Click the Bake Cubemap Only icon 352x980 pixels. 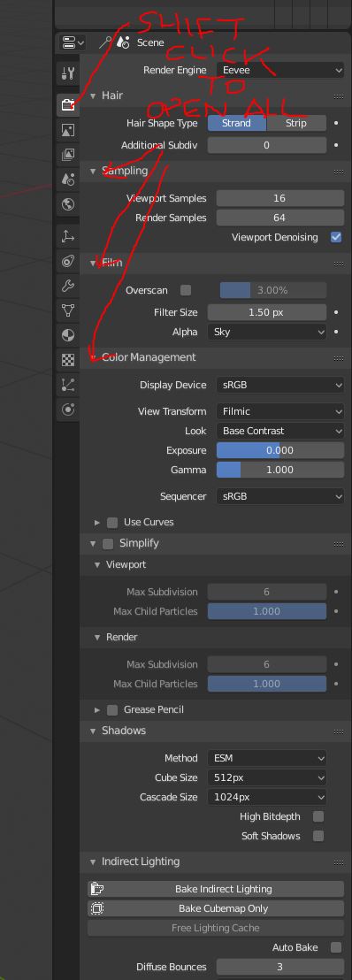(x=97, y=908)
